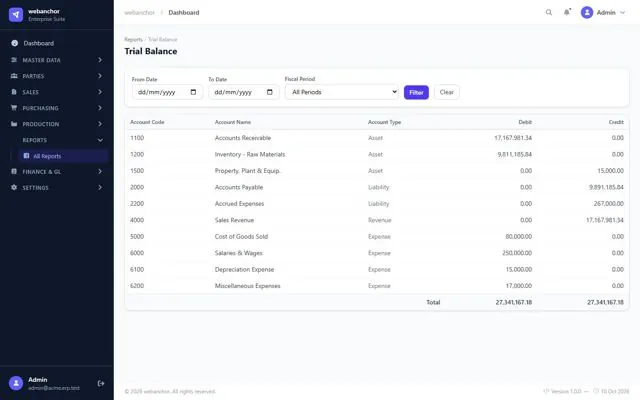Click the webanchor logo icon
The image size is (640, 400).
[16, 15]
